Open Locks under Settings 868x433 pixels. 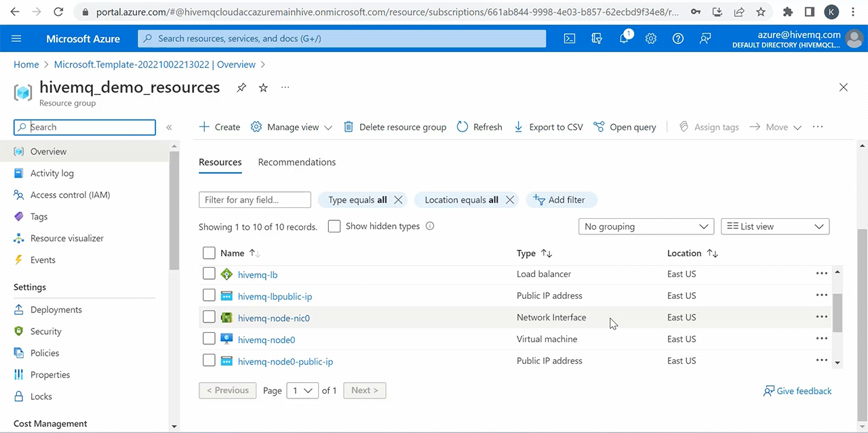point(41,396)
